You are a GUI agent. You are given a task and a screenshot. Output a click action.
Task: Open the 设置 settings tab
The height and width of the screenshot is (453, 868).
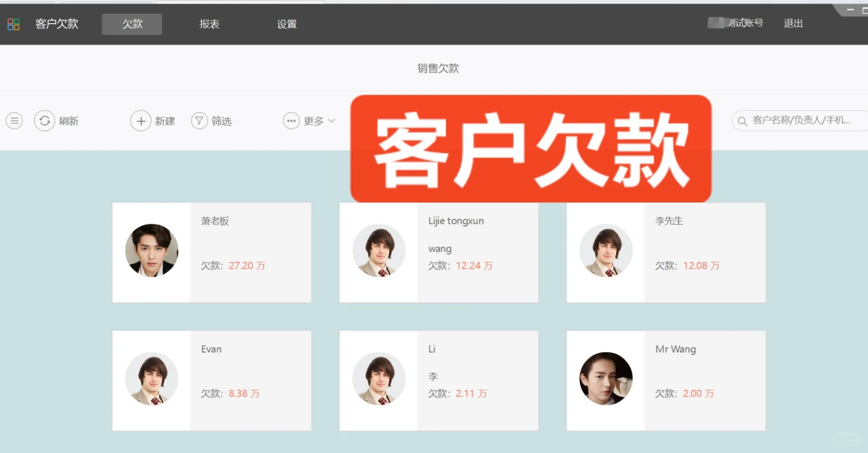coord(286,24)
